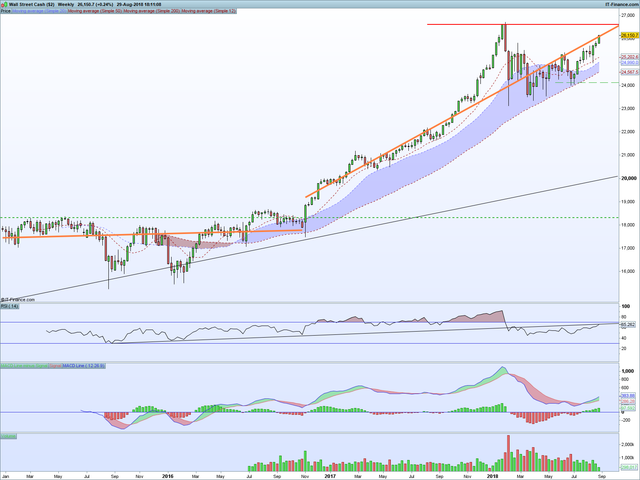Click the red MACD signal value tag
Image resolution: width=640 pixels, height=480 pixels.
(x=629, y=402)
